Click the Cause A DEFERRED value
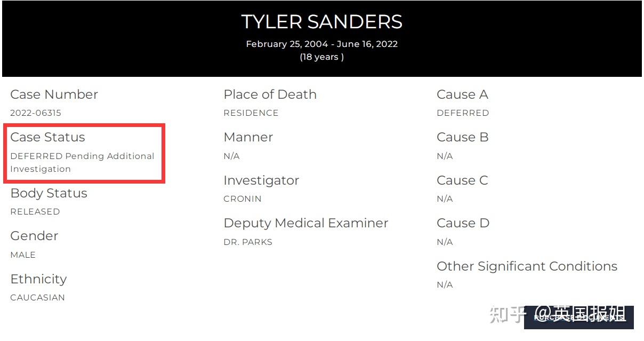This screenshot has width=644, height=341. (x=462, y=113)
